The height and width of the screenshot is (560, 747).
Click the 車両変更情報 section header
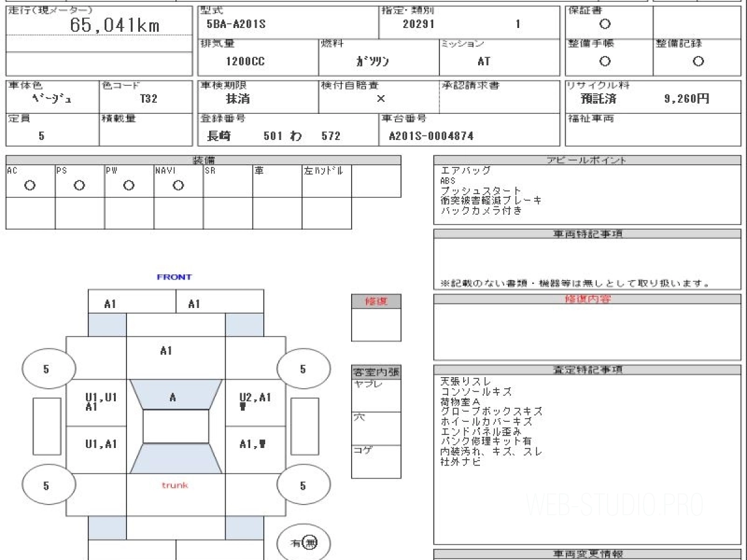(587, 554)
